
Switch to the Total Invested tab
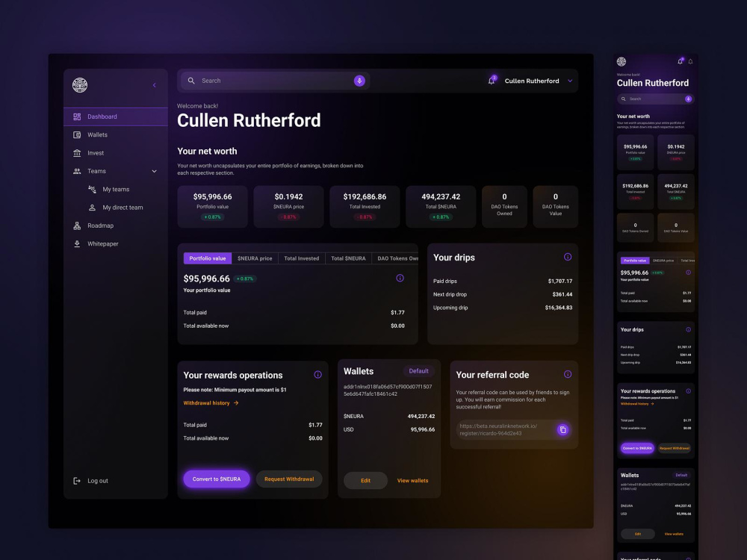click(x=302, y=258)
